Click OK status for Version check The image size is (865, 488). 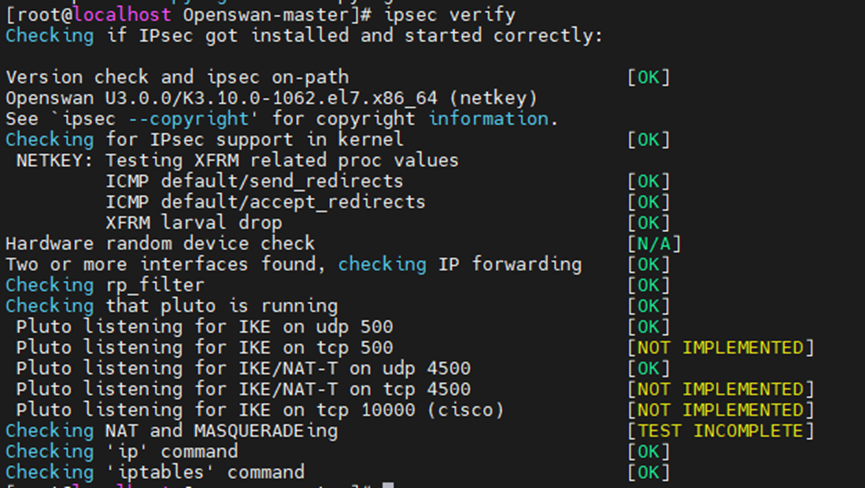point(649,77)
